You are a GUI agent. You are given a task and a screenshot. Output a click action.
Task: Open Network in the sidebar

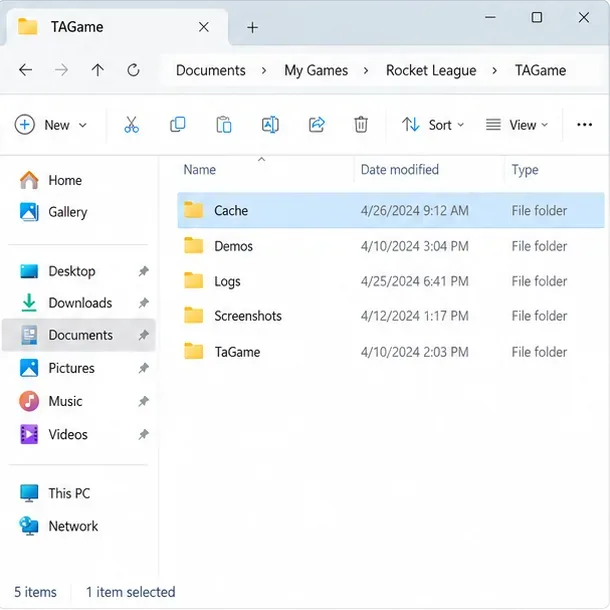point(59,526)
